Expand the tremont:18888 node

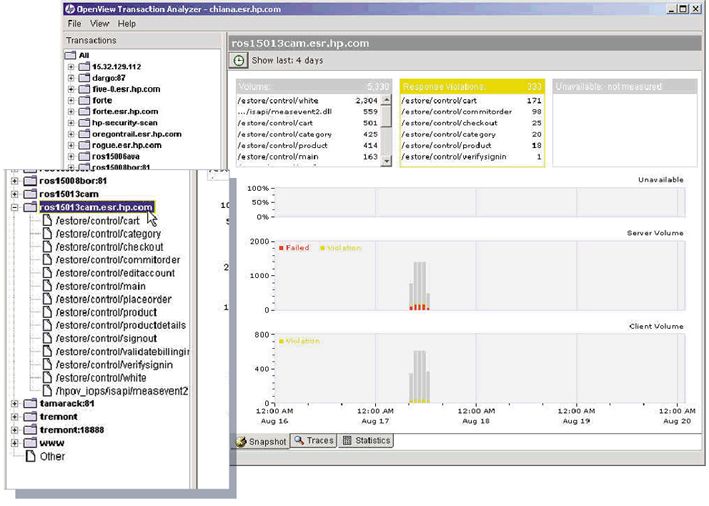coord(15,430)
